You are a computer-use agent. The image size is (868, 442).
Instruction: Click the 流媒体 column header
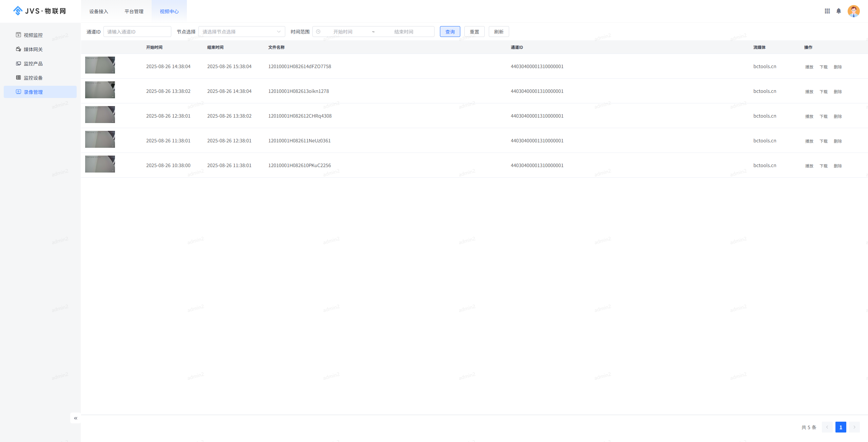click(x=759, y=47)
